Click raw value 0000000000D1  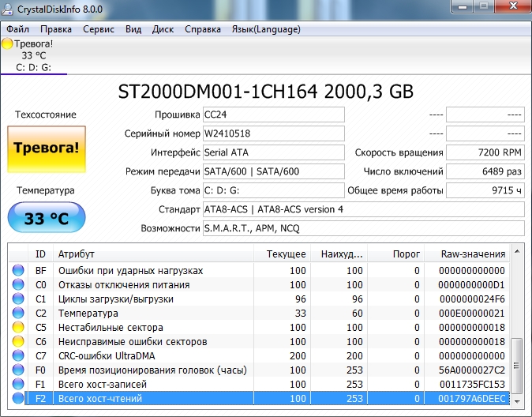coord(471,284)
